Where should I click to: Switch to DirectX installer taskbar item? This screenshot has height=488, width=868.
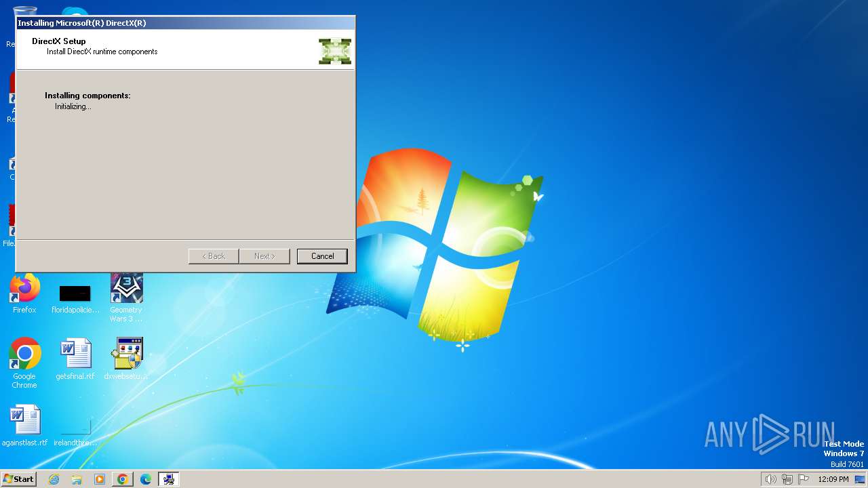point(168,479)
